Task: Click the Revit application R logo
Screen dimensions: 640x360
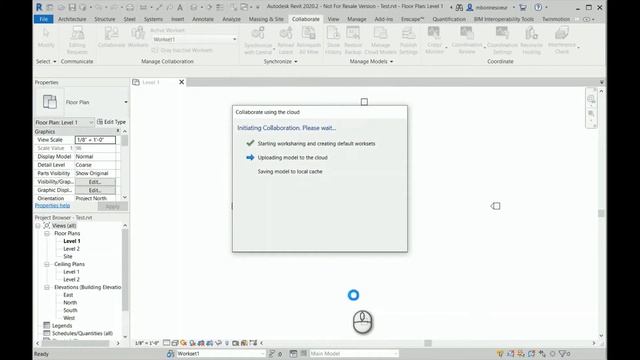Action: (x=39, y=7)
